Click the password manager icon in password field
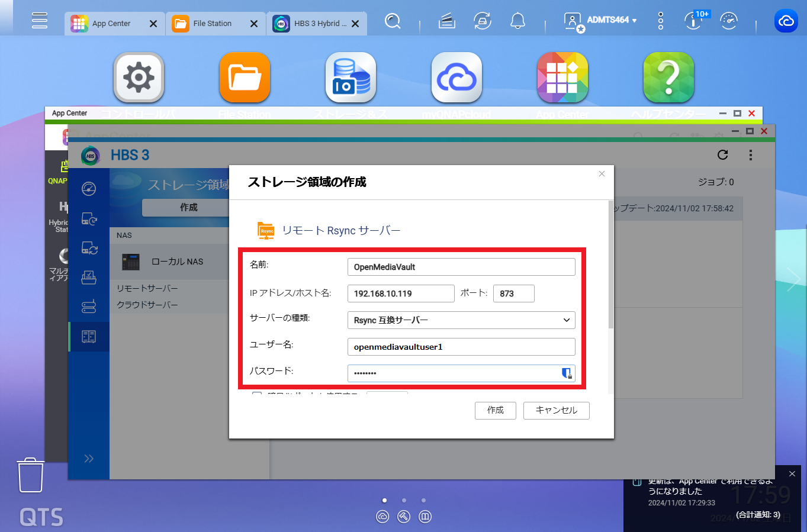The image size is (807, 532). tap(567, 373)
